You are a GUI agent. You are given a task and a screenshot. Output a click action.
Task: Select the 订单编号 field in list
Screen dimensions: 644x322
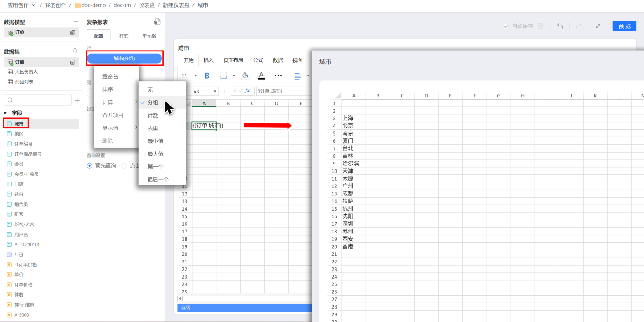(x=23, y=144)
